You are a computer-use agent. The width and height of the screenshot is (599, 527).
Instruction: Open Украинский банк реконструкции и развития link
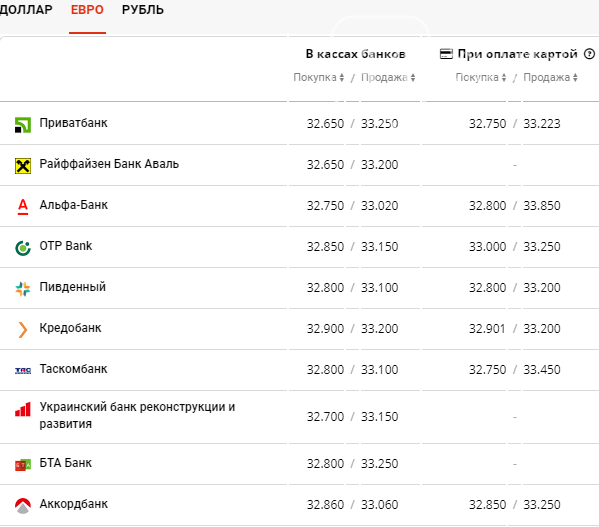(x=137, y=415)
